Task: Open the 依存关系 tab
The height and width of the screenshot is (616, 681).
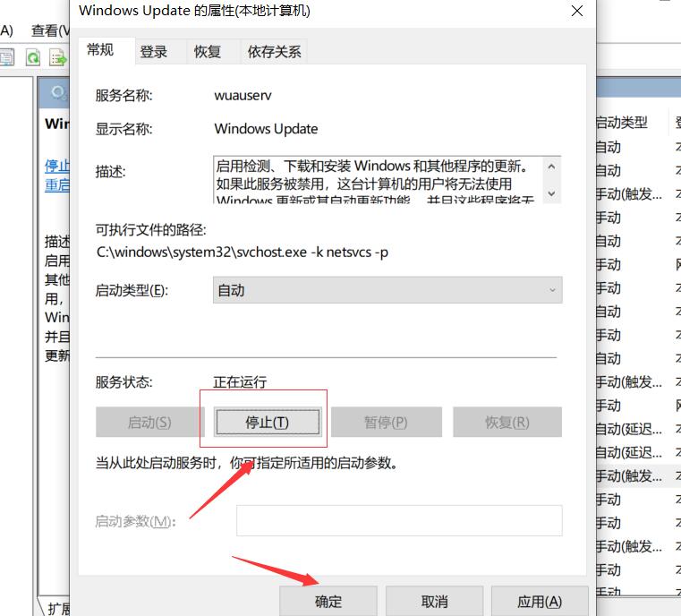Action: coord(274,52)
